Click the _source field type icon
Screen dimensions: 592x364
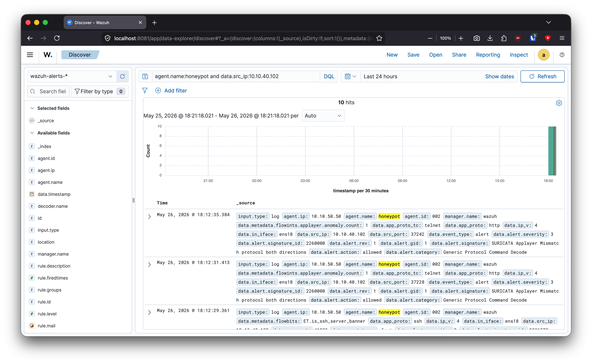tap(32, 121)
